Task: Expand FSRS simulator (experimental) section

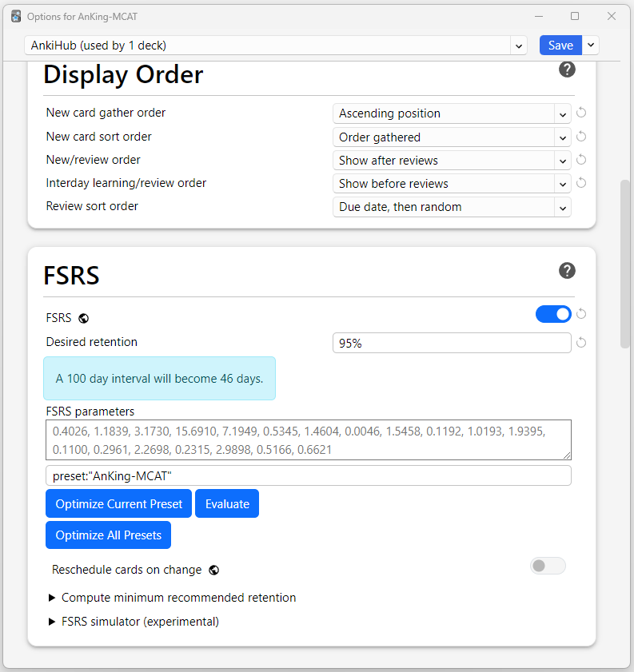Action: 134,622
